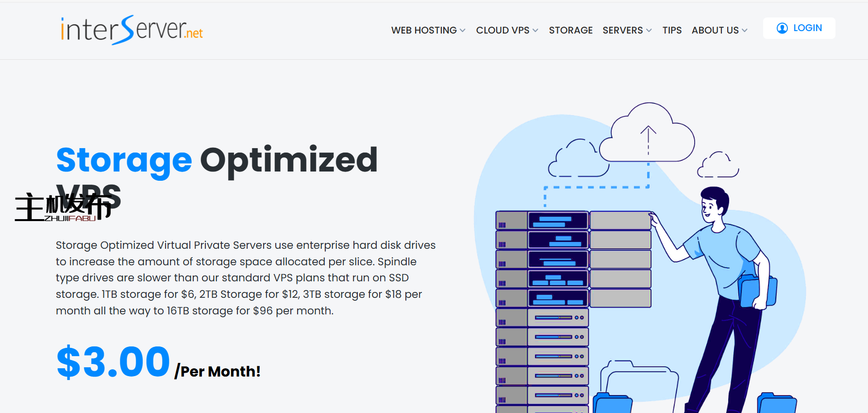Viewport: 868px width, 413px height.
Task: Expand the chevron next to CLOUD VPS
Action: (x=535, y=31)
